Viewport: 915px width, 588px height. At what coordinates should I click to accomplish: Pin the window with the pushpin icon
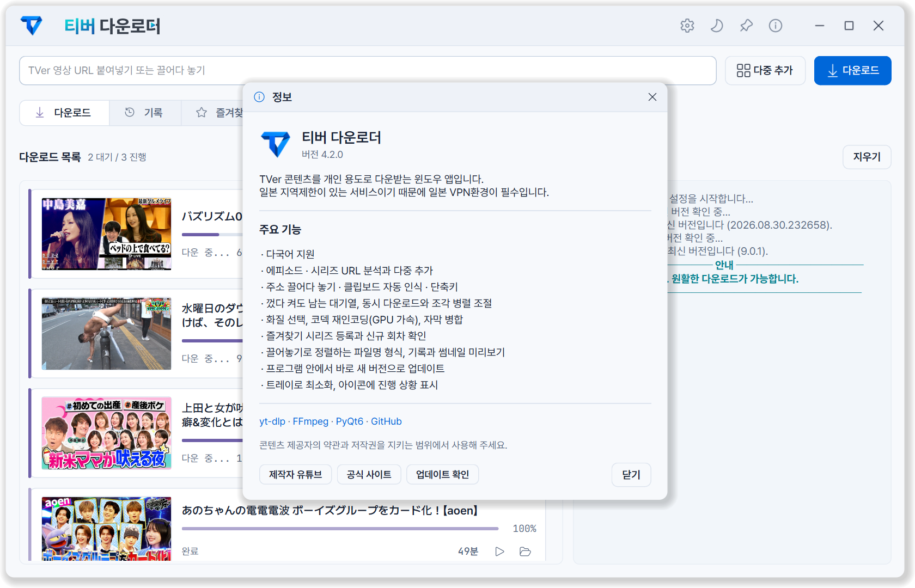(746, 26)
